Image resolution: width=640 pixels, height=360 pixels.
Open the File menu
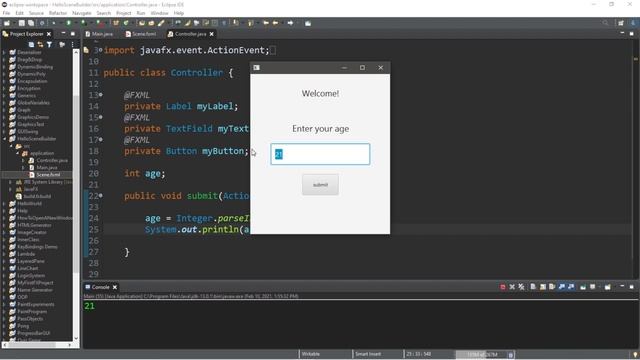coord(6,13)
